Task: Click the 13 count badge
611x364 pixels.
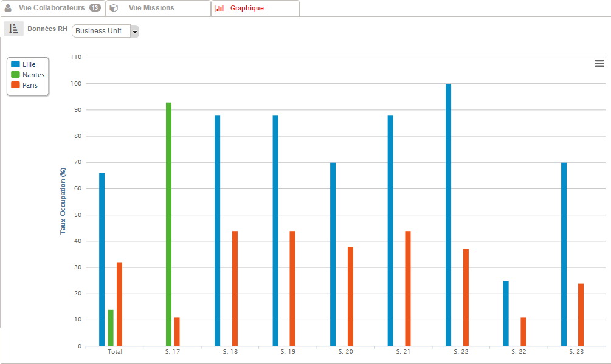Action: click(95, 8)
